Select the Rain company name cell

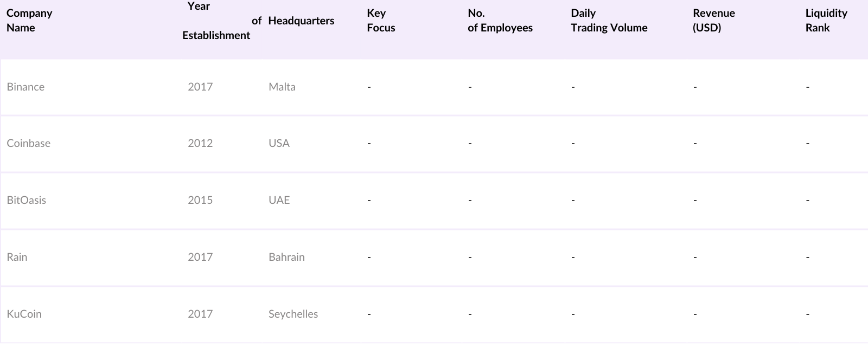click(17, 257)
